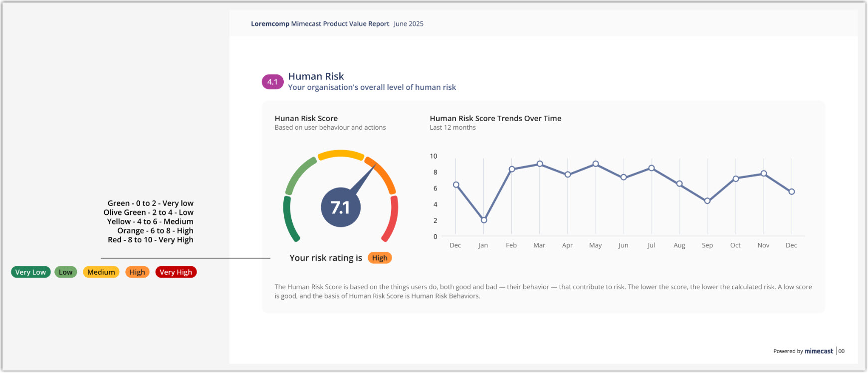Click the November data point on chart
Viewport: 868px width, 373px height.
coord(764,174)
